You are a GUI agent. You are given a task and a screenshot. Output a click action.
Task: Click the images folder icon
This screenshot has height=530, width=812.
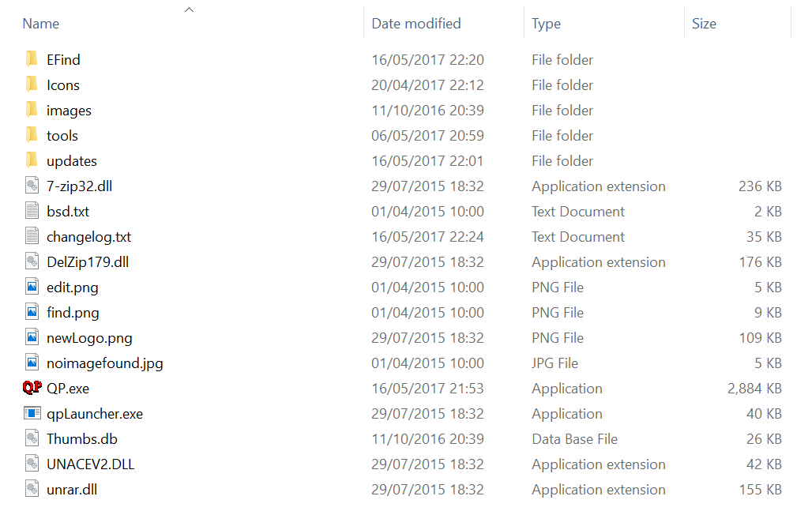click(32, 110)
